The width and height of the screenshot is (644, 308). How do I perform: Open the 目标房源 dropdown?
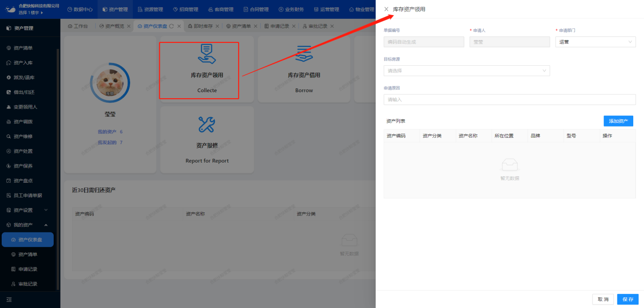pyautogui.click(x=467, y=71)
